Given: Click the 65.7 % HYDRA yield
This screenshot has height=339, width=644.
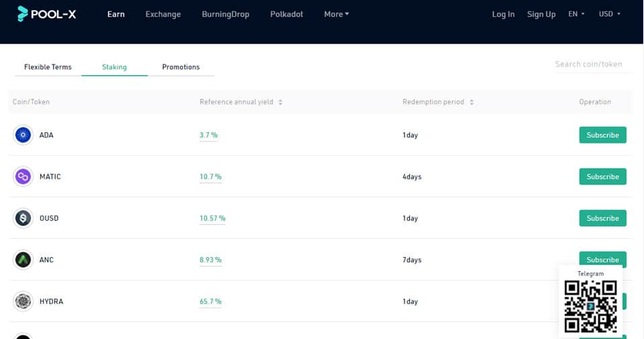Looking at the screenshot, I should 210,301.
